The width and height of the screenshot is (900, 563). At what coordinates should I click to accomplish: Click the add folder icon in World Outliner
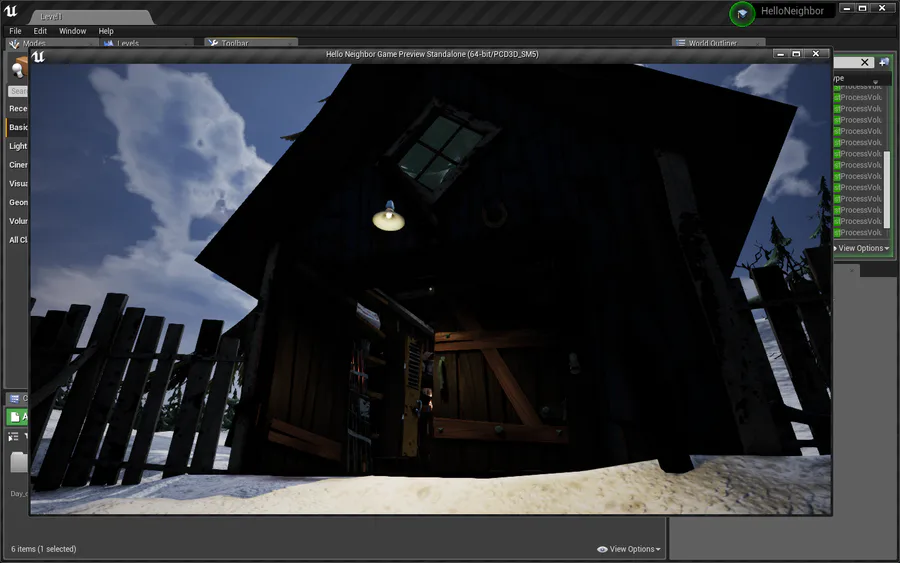[884, 62]
